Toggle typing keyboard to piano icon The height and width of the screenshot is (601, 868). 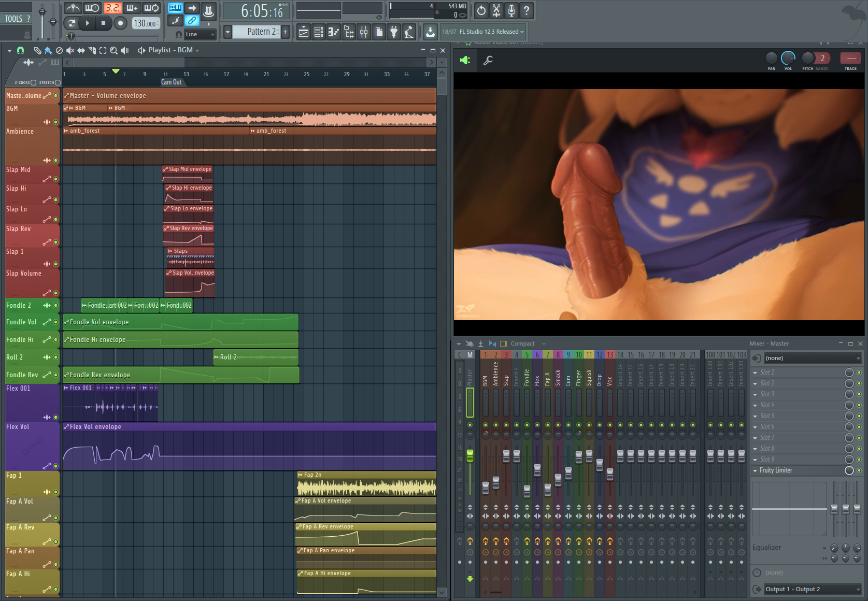point(175,8)
